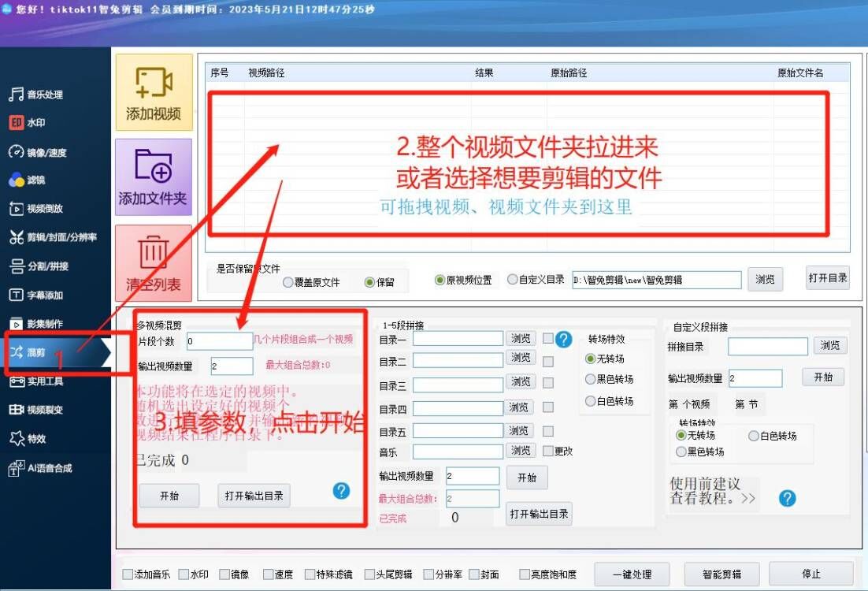868x591 pixels.
Task: Click the 原始文件名 column header
Action: pyautogui.click(x=800, y=72)
